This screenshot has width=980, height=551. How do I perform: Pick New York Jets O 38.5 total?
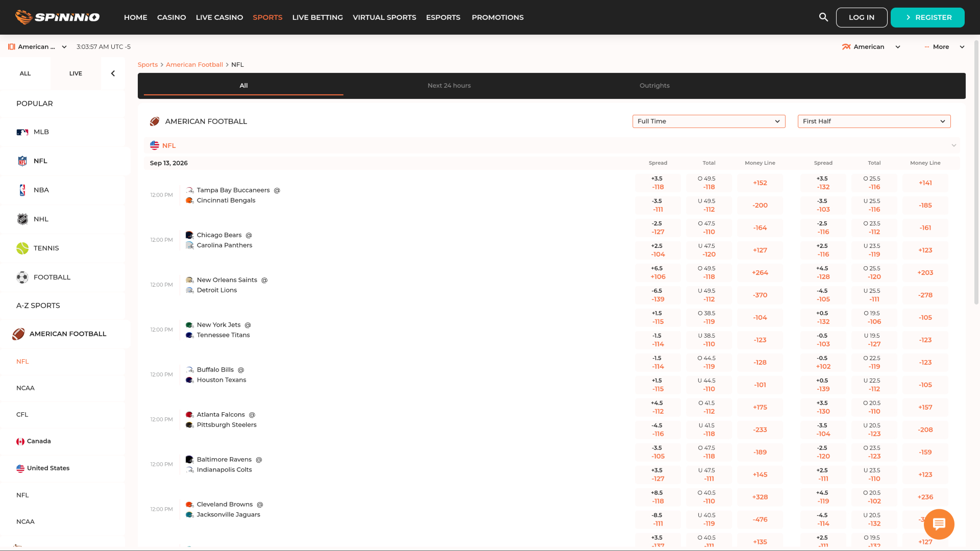coord(709,318)
